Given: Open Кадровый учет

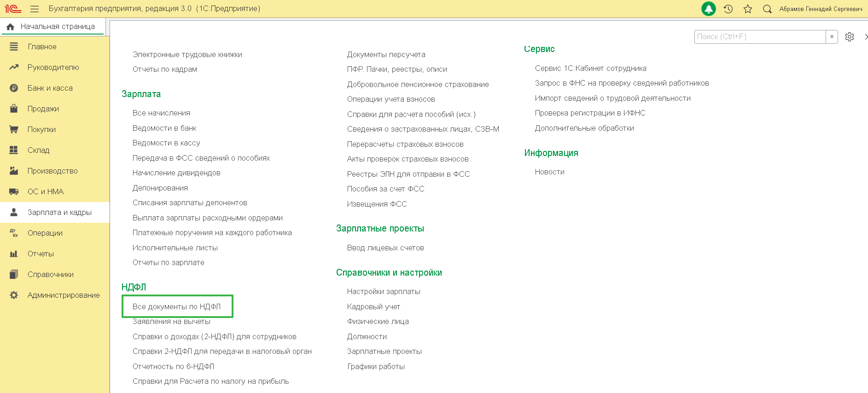Looking at the screenshot, I should click(x=373, y=306).
